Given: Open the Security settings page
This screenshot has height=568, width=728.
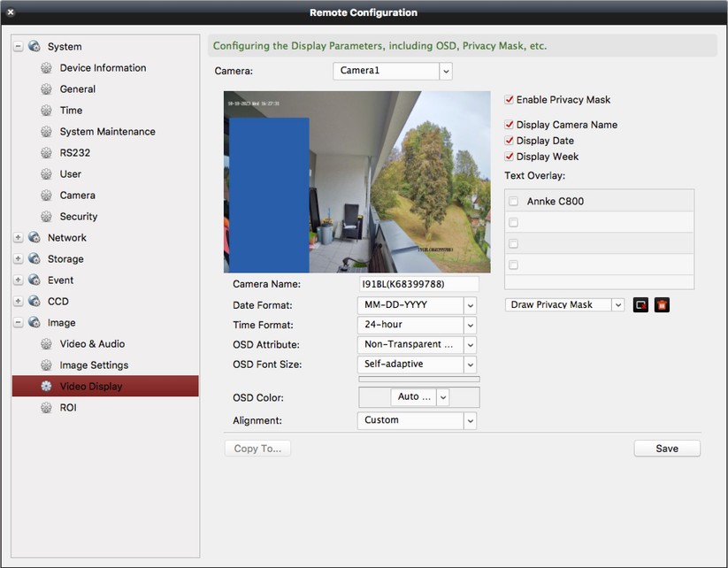Looking at the screenshot, I should (x=78, y=216).
